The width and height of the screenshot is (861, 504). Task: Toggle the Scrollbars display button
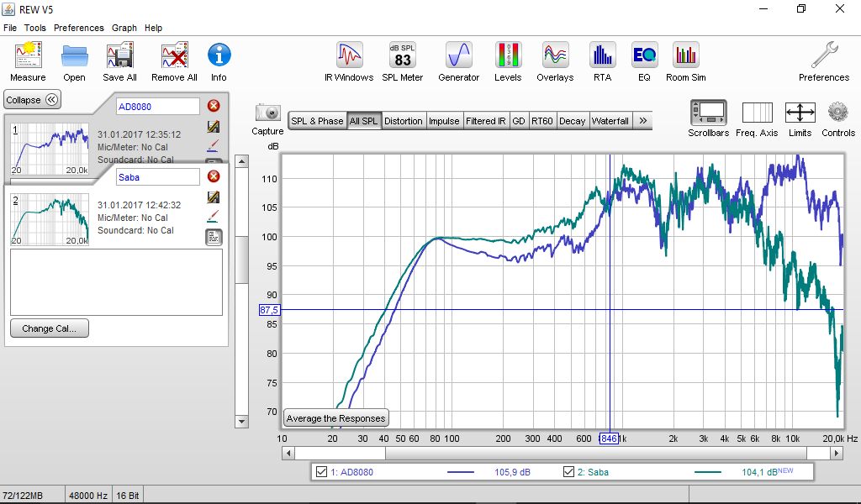tap(707, 113)
